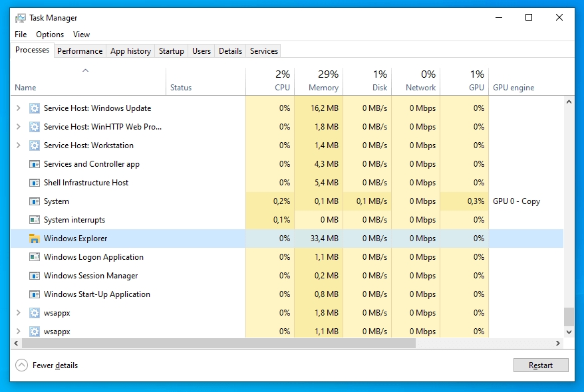Select the System interrupts process name
This screenshot has width=584, height=392.
74,220
